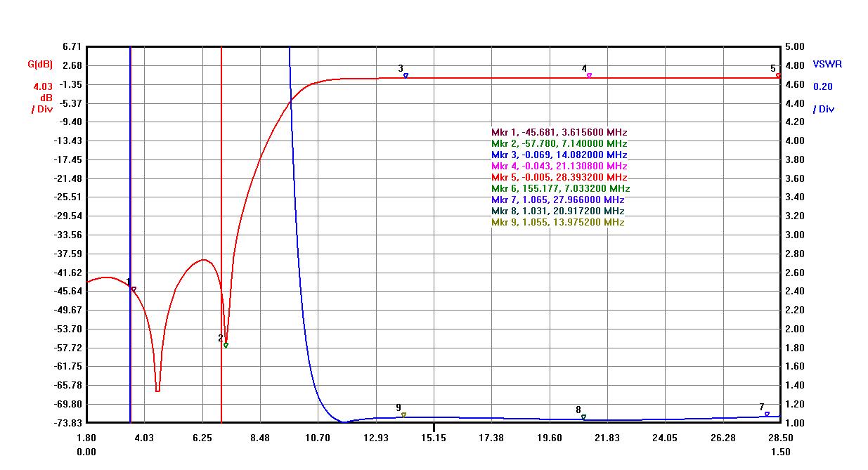Click marker 3 triangle near 14.08 MHz

coord(406,75)
